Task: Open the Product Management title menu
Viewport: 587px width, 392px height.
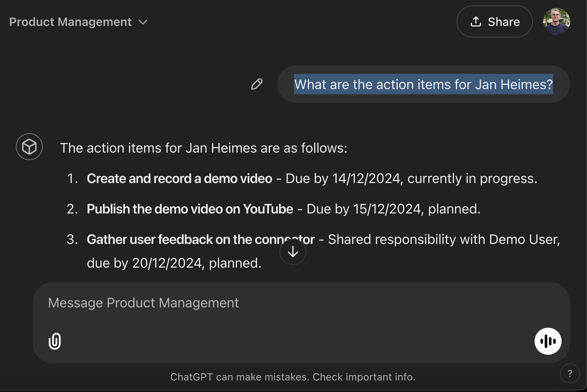Action: [x=70, y=22]
